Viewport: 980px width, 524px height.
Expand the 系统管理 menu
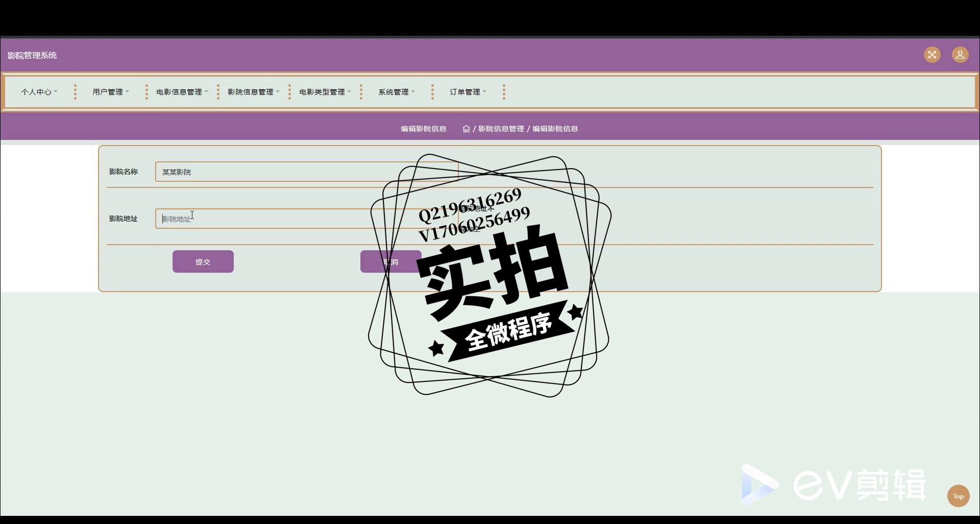point(397,92)
